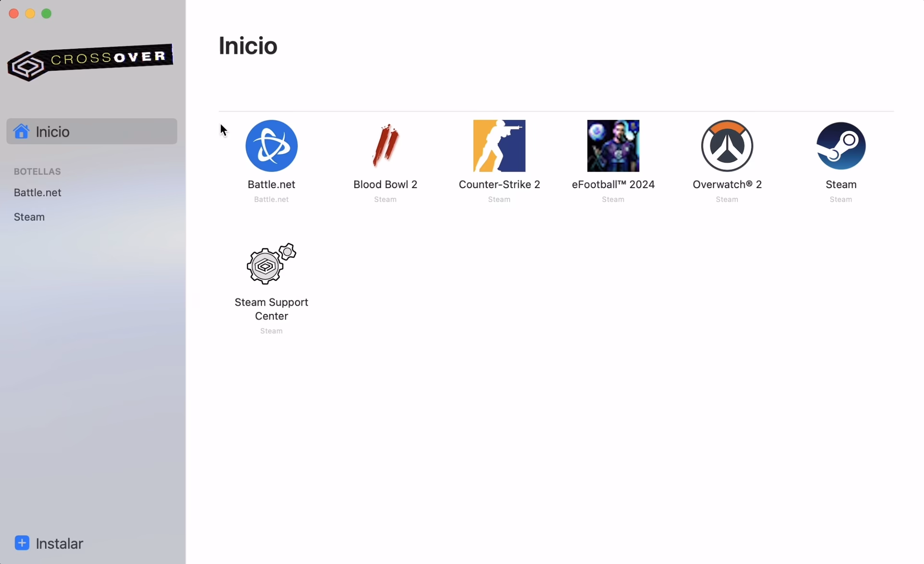Click the Steam Support Center name label

(x=271, y=309)
